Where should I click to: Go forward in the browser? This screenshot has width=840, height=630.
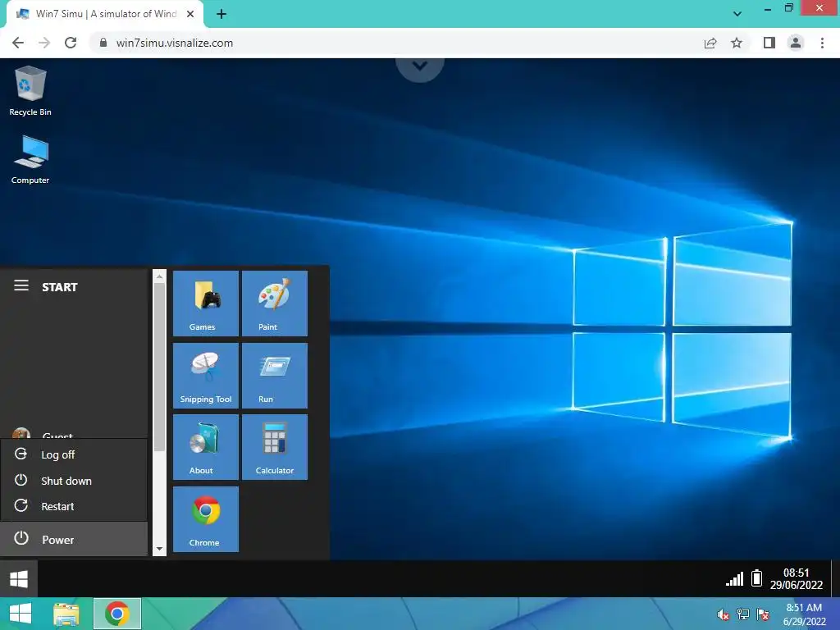44,43
